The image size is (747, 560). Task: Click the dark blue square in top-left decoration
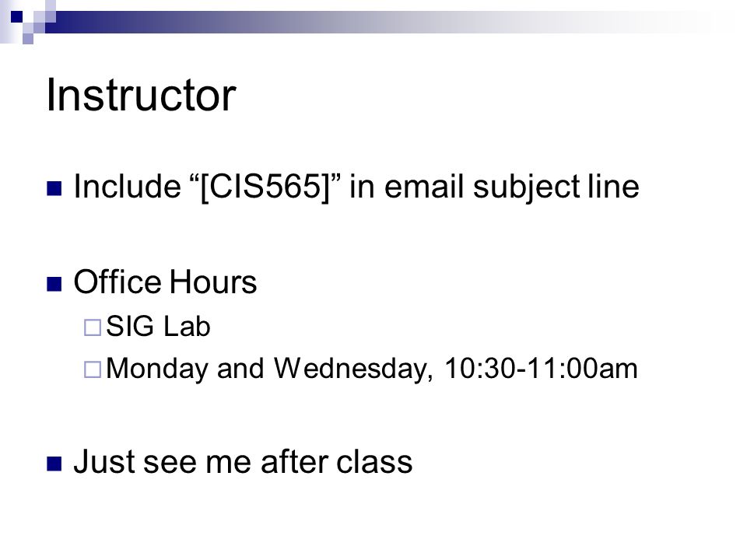click(x=16, y=17)
